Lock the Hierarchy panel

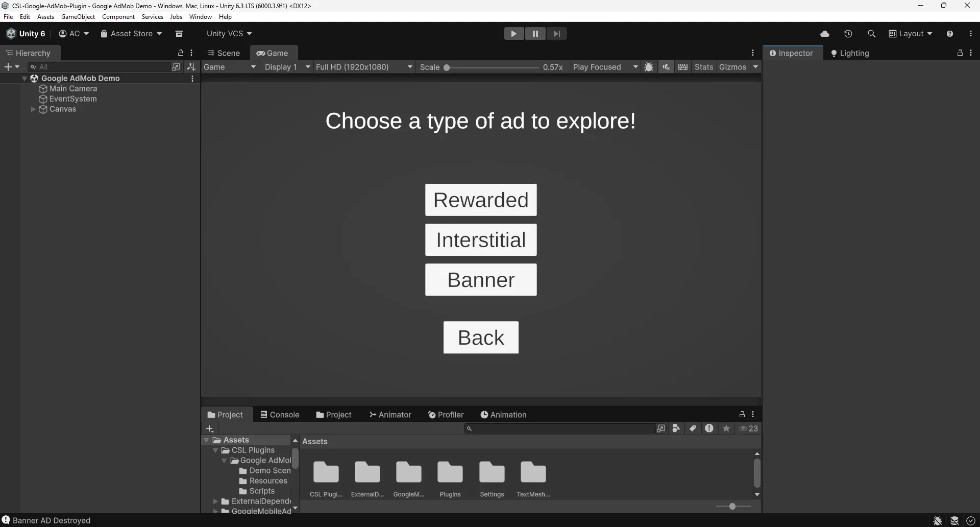[x=180, y=53]
